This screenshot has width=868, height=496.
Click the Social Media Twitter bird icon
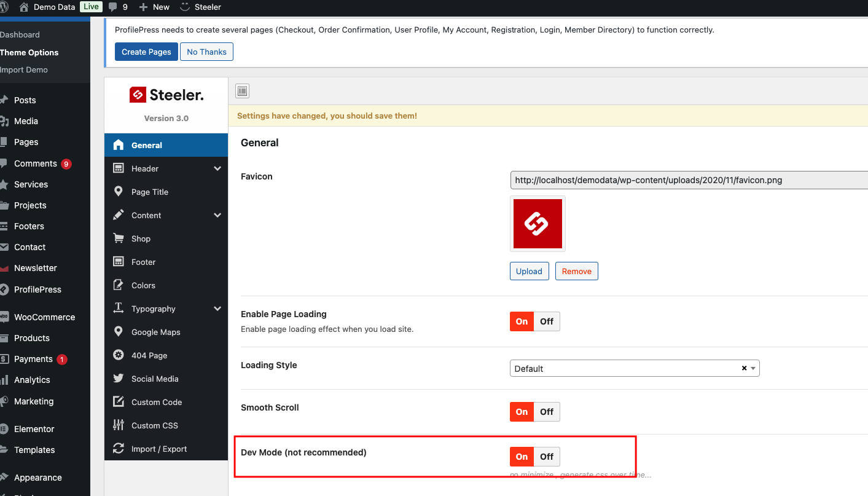[x=119, y=379]
